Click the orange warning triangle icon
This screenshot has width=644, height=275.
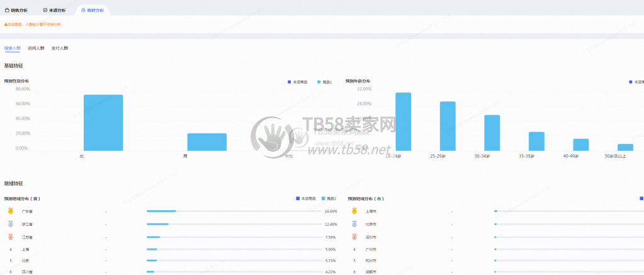coord(6,25)
